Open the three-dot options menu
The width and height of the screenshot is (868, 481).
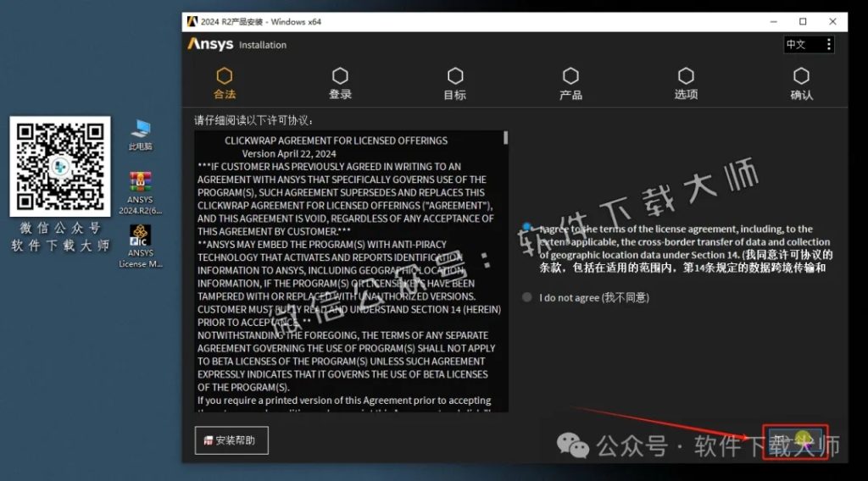[x=828, y=44]
